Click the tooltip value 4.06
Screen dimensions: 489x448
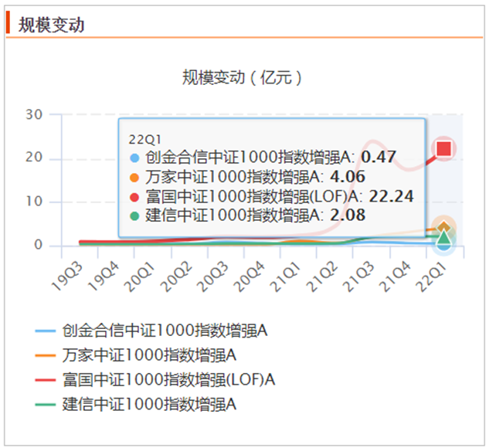348,176
